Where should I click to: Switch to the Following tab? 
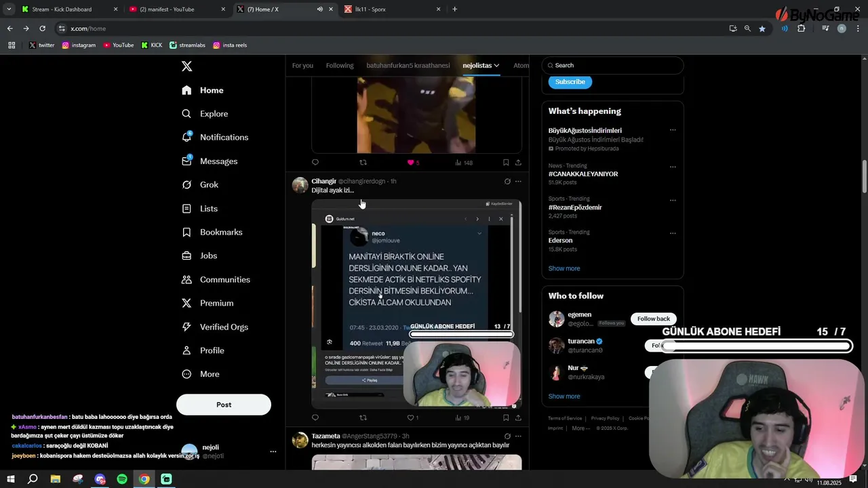[x=340, y=66]
